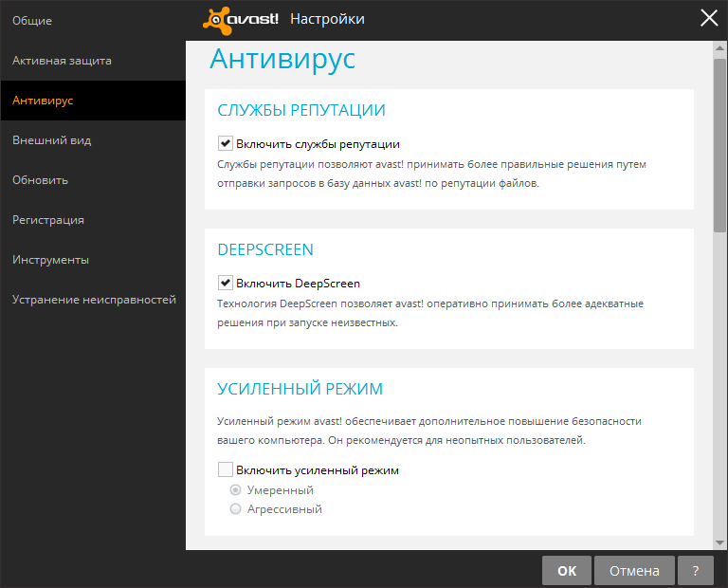Click the scrollbar down arrow
728x588 pixels.
720,542
